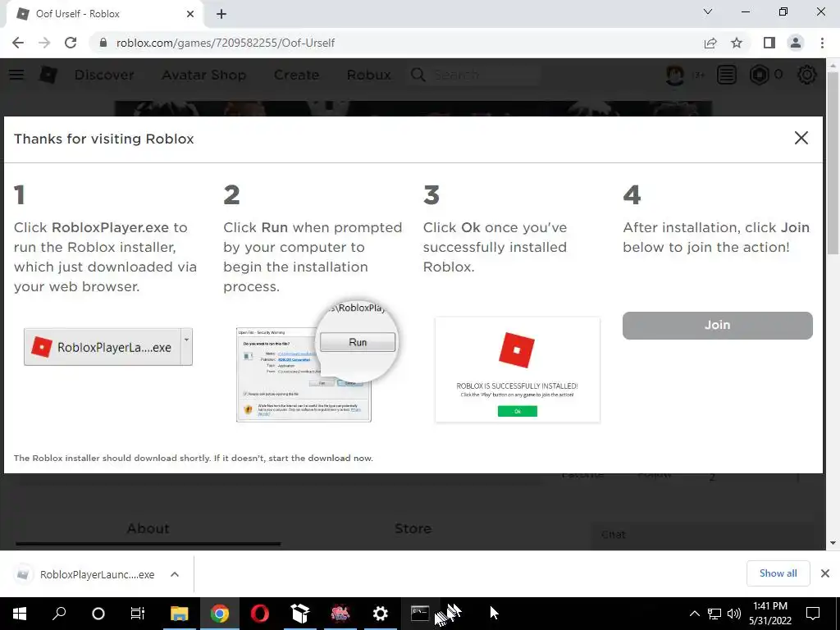The image size is (840, 630).
Task: Switch to Chrome in the taskbar
Action: [219, 614]
